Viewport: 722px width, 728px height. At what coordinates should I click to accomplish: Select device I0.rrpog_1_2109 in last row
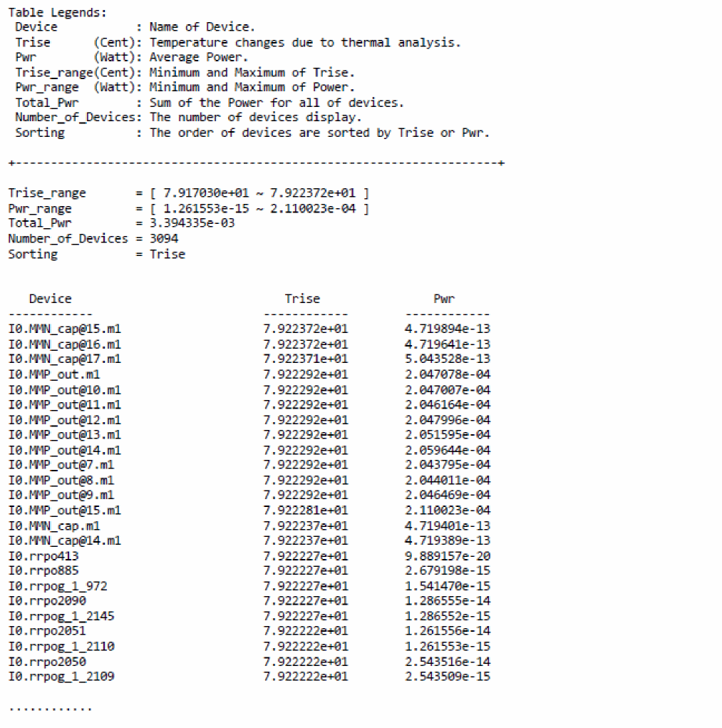click(x=61, y=676)
